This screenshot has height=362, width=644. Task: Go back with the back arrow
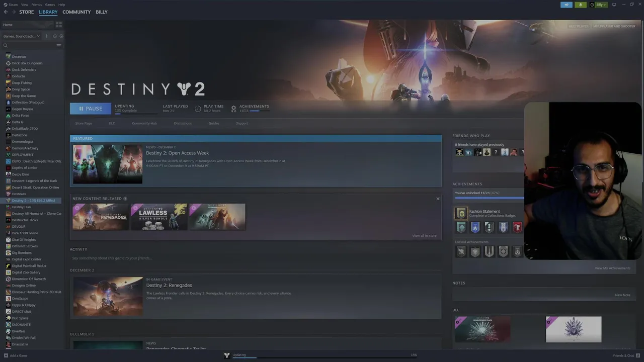pos(6,12)
